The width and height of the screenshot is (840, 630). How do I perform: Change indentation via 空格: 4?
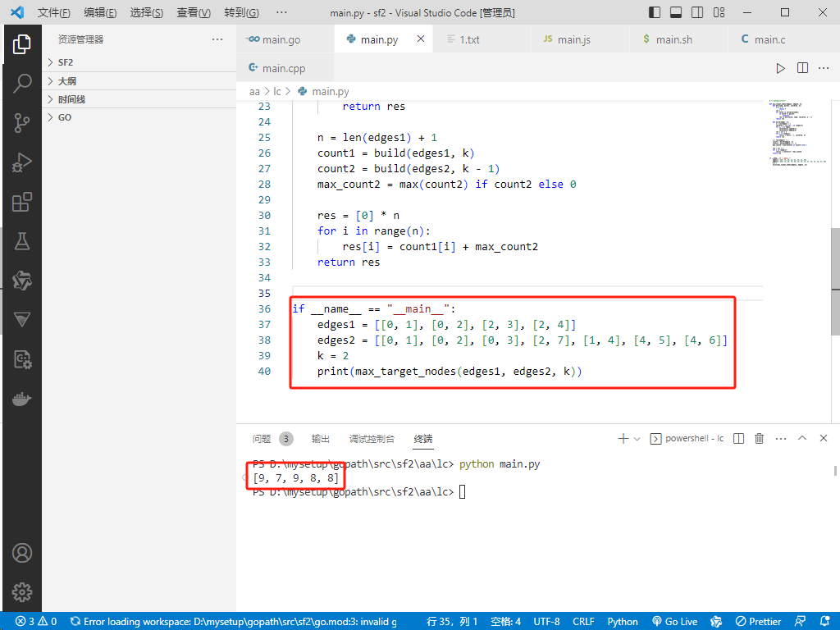point(505,622)
